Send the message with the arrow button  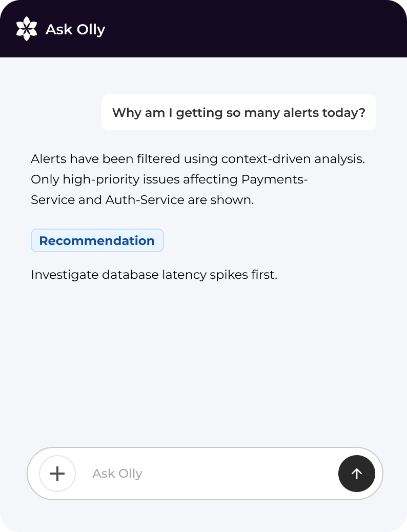click(356, 474)
